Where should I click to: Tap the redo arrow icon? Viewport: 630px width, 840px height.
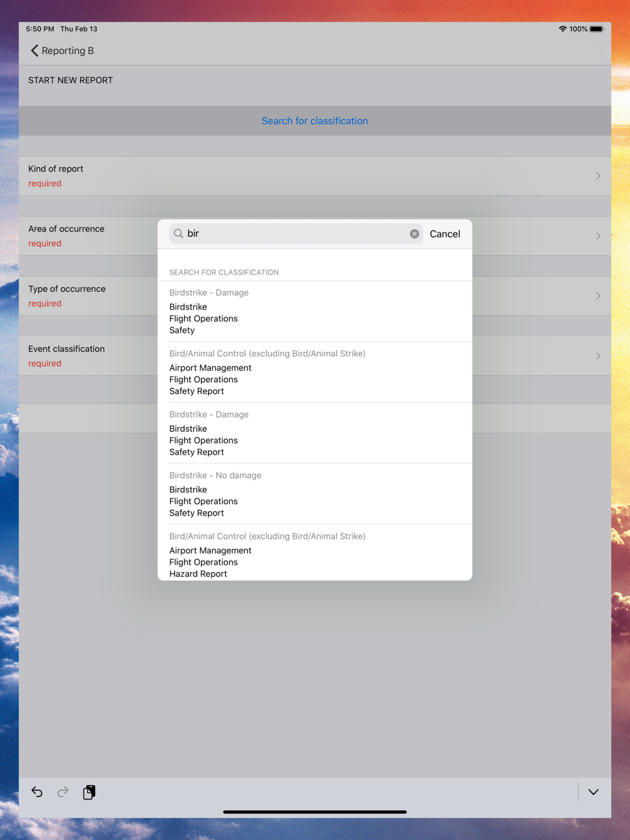click(63, 792)
